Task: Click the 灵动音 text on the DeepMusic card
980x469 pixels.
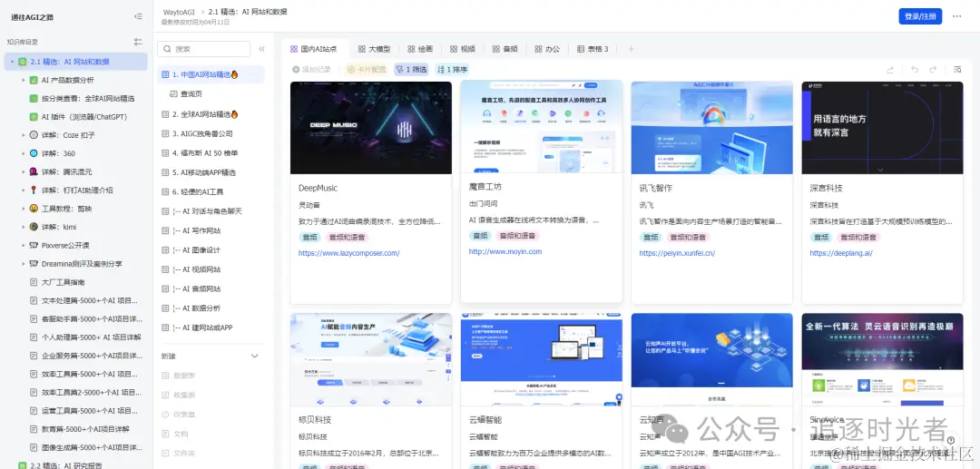Action: [309, 205]
